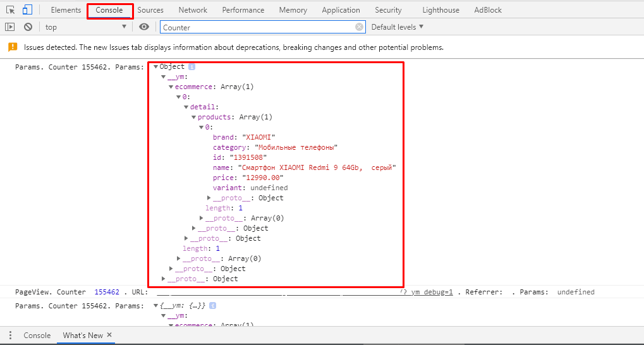Select the name value Смартфон XIAOMI Redmi 9
The height and width of the screenshot is (345, 644).
(317, 167)
